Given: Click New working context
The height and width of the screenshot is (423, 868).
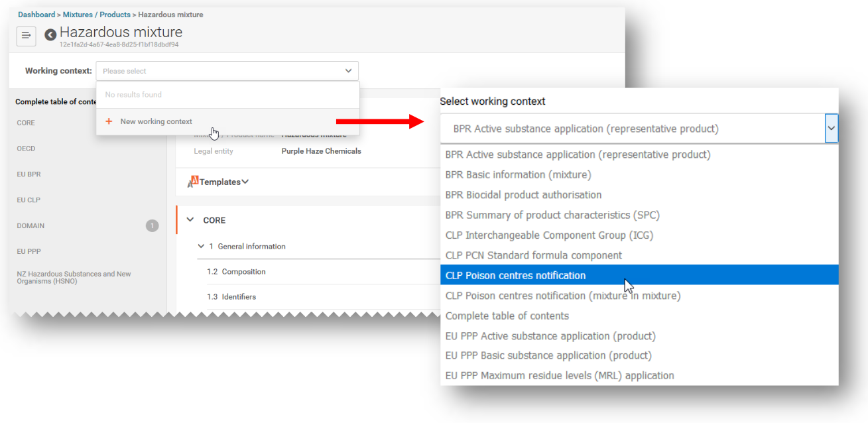Looking at the screenshot, I should tap(156, 121).
